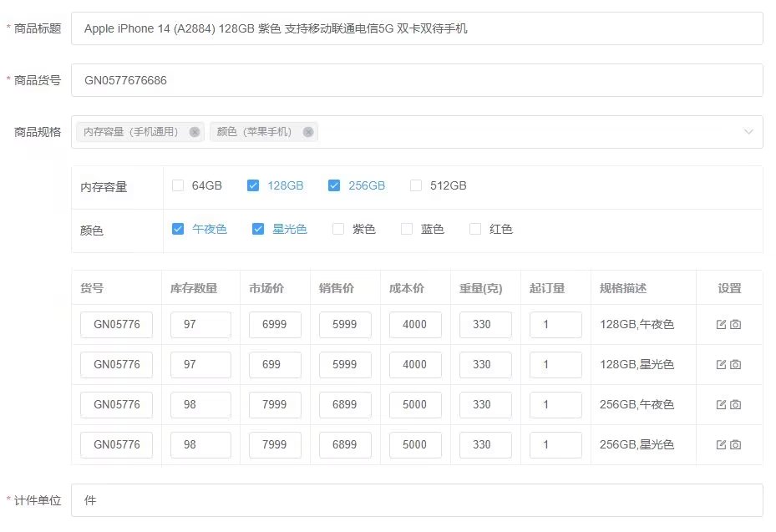776x532 pixels.
Task: Edit 重量 in 128GB,星光色 row
Action: pyautogui.click(x=485, y=365)
